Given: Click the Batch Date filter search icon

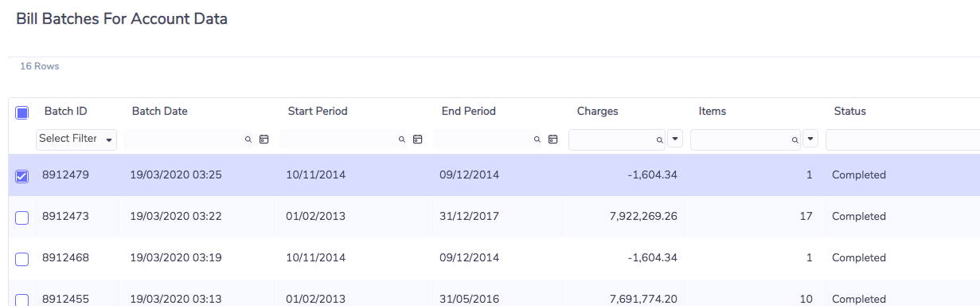Looking at the screenshot, I should [248, 139].
